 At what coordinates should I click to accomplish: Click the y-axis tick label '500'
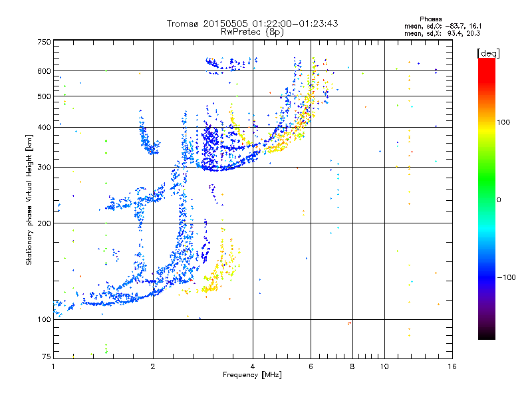coord(44,96)
